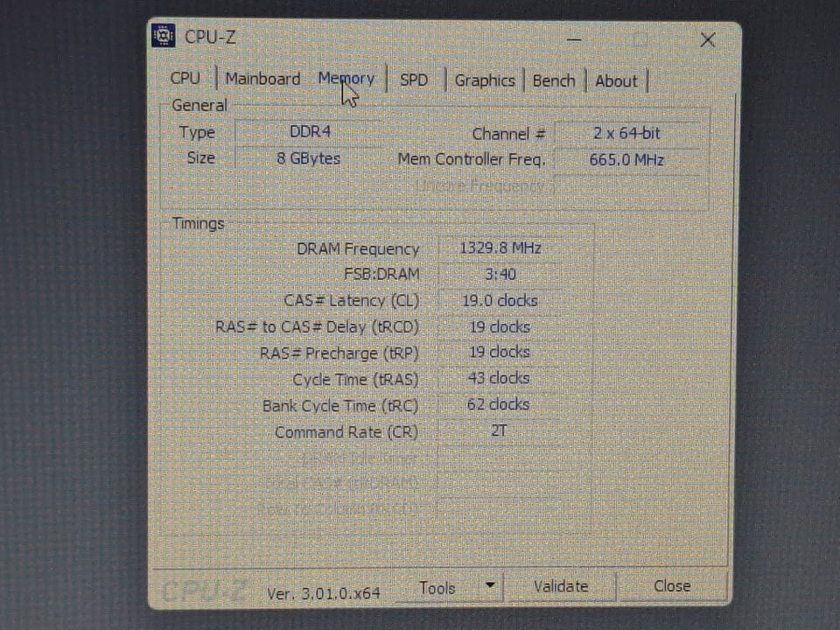Image resolution: width=840 pixels, height=630 pixels.
Task: Open the Mainboard tab
Action: tap(262, 79)
